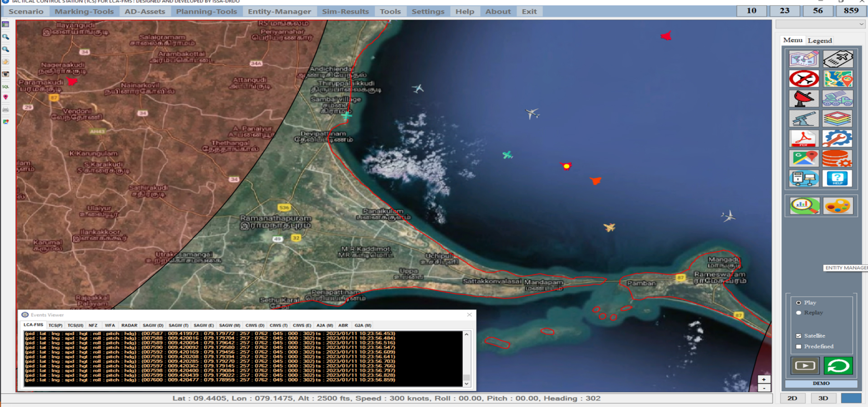The width and height of the screenshot is (868, 407).
Task: Open the Tools menu
Action: tap(390, 11)
